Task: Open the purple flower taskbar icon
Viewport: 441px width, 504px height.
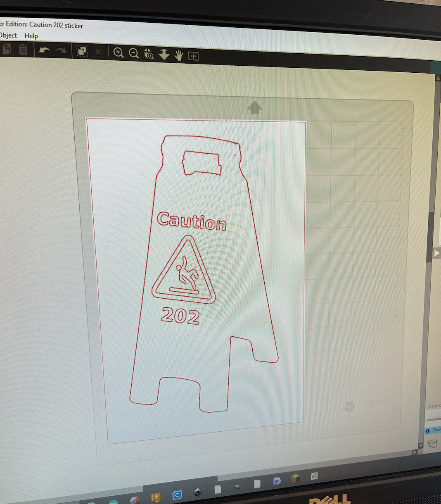Action: [277, 481]
